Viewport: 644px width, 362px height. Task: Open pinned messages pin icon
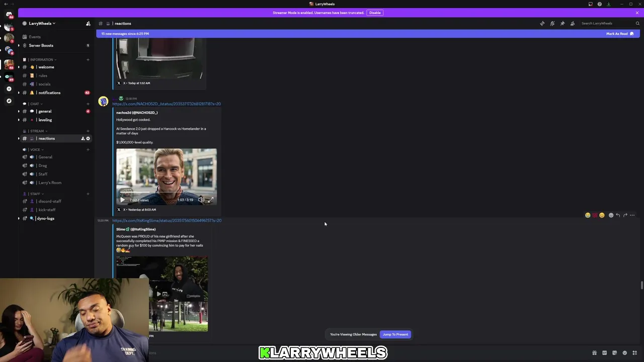coord(562,23)
